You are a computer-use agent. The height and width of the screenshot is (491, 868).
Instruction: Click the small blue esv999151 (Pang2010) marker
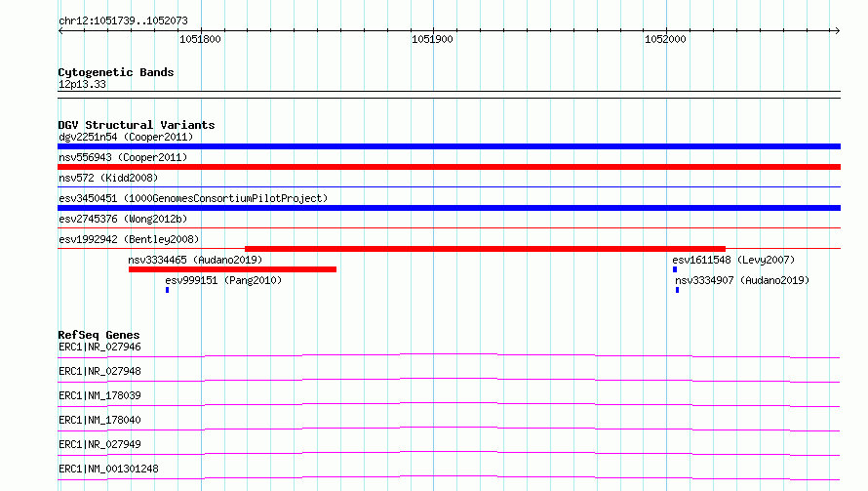[x=167, y=290]
